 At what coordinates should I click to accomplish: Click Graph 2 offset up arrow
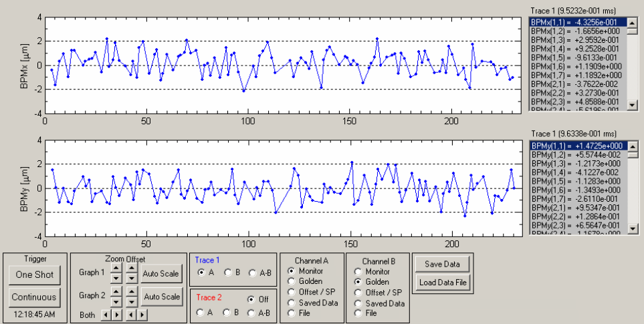click(132, 291)
